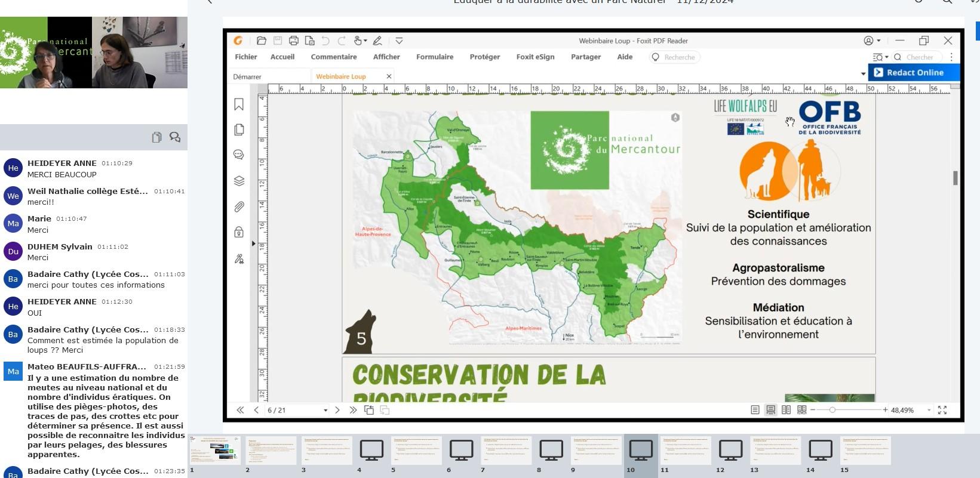The width and height of the screenshot is (980, 478).
Task: Select continuous page view mode
Action: (771, 410)
